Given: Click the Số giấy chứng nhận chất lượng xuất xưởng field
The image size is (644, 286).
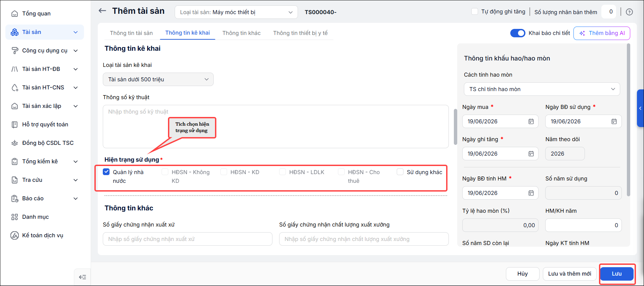Looking at the screenshot, I should pos(364,239).
